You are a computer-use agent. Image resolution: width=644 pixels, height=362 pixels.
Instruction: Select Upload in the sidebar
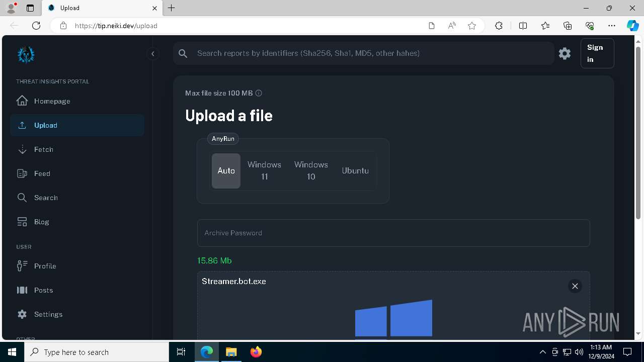coord(77,125)
